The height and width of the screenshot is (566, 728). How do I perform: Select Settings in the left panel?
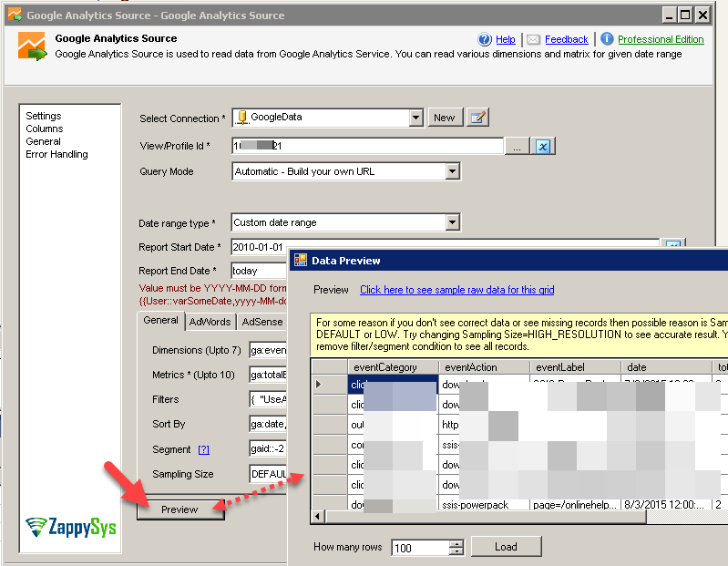pyautogui.click(x=43, y=116)
